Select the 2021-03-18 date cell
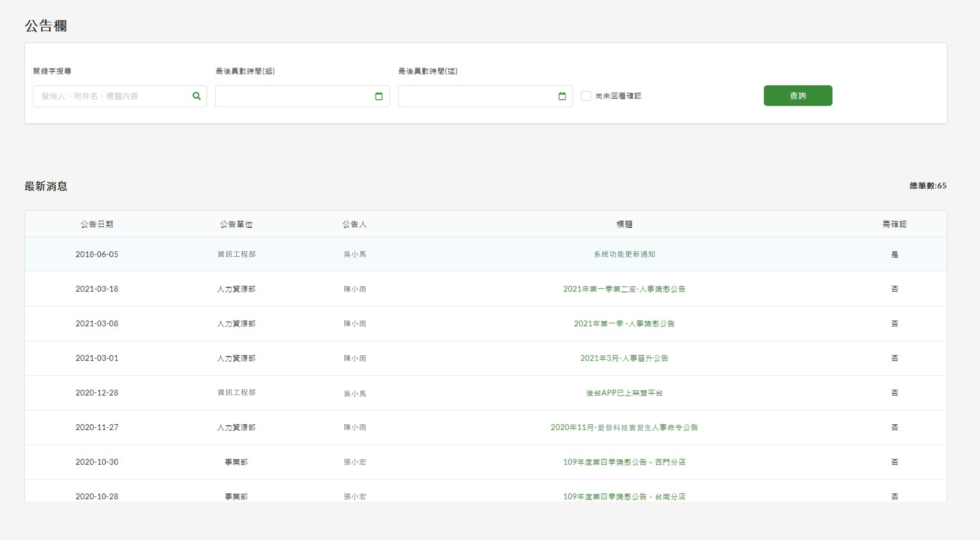Screen dimensions: 980x540 tap(97, 289)
